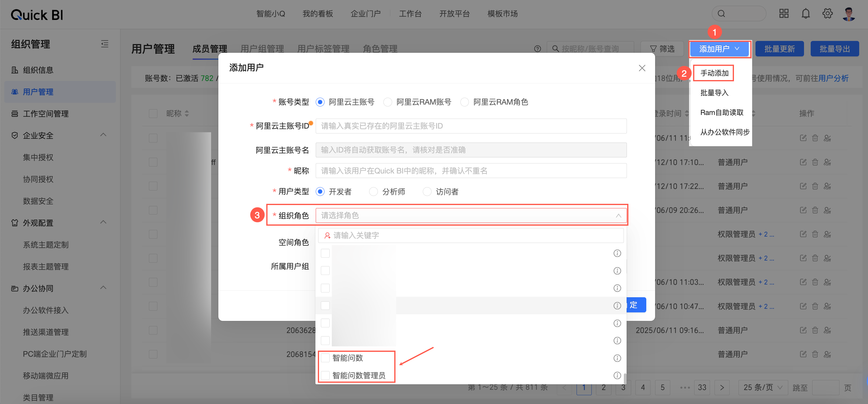
Task: Choose Ram自助读取 from add-user menu
Action: coord(722,113)
